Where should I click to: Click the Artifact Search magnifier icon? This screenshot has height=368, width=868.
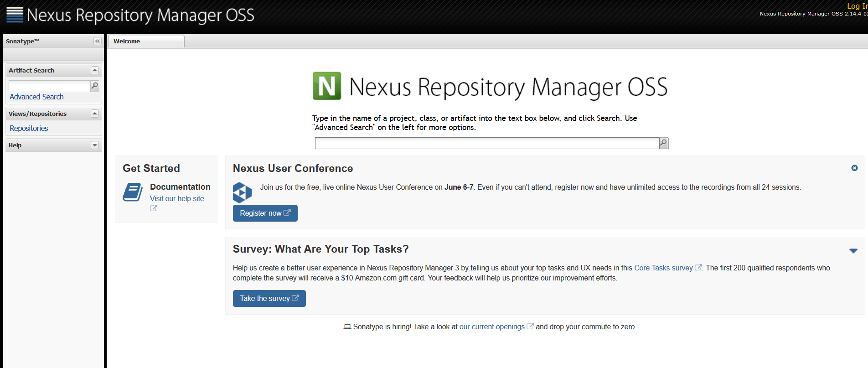click(x=95, y=86)
